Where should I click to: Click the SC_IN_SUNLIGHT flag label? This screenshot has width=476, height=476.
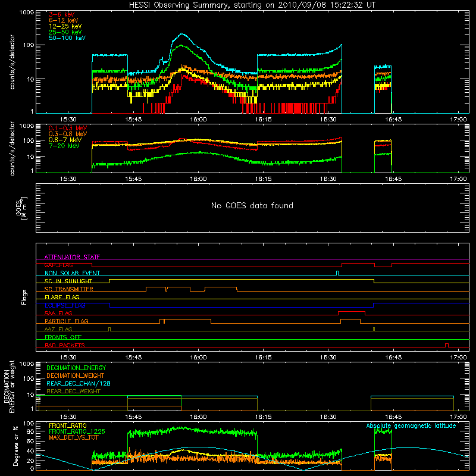pos(68,281)
